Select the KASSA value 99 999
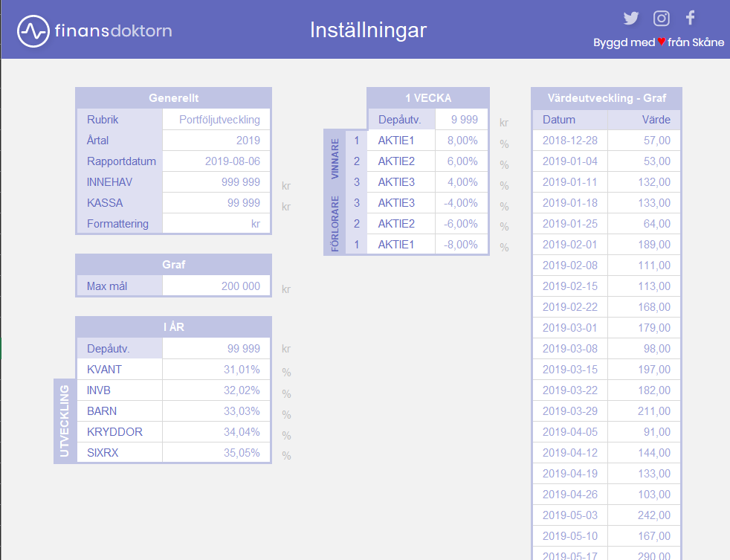 pyautogui.click(x=216, y=203)
